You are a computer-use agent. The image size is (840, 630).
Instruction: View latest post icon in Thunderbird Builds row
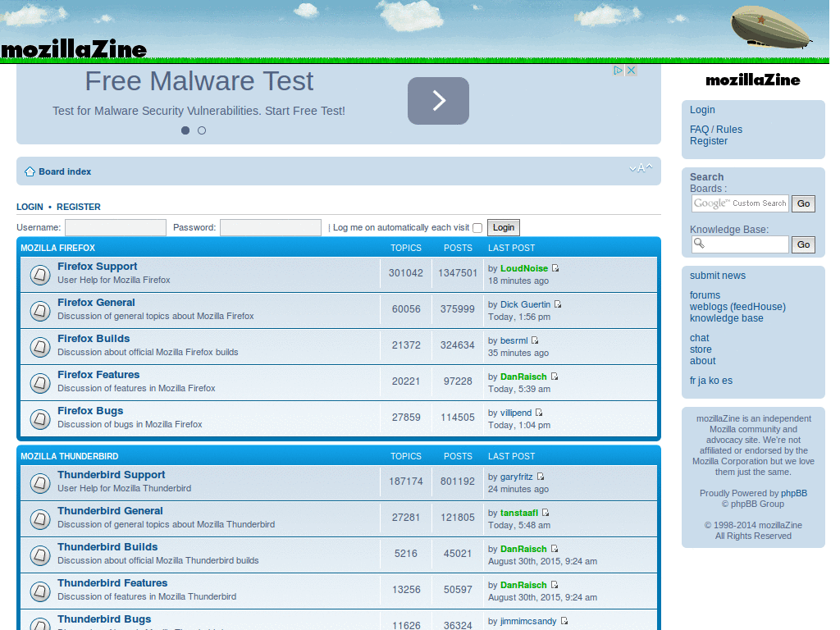click(x=555, y=549)
